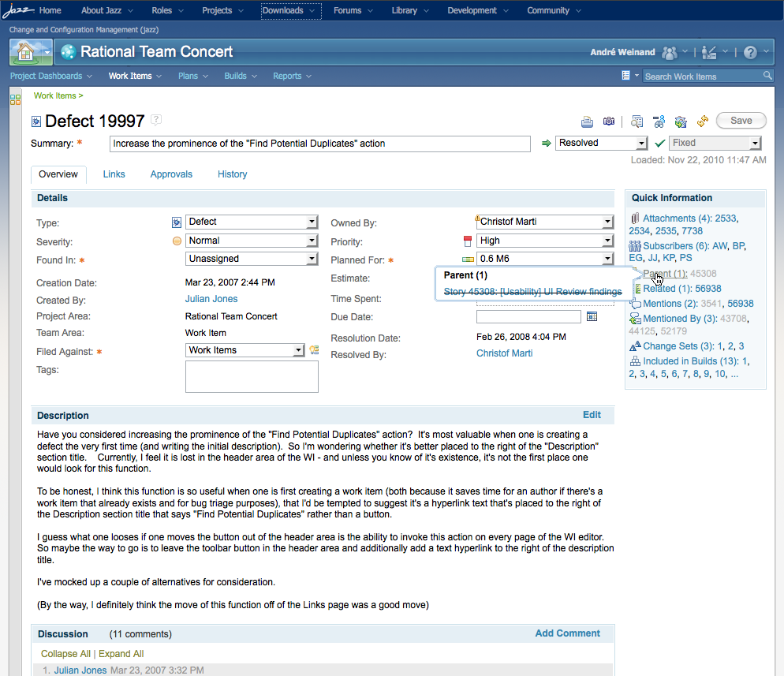Click the Attachments paperclip icon
The height and width of the screenshot is (676, 784).
point(635,218)
